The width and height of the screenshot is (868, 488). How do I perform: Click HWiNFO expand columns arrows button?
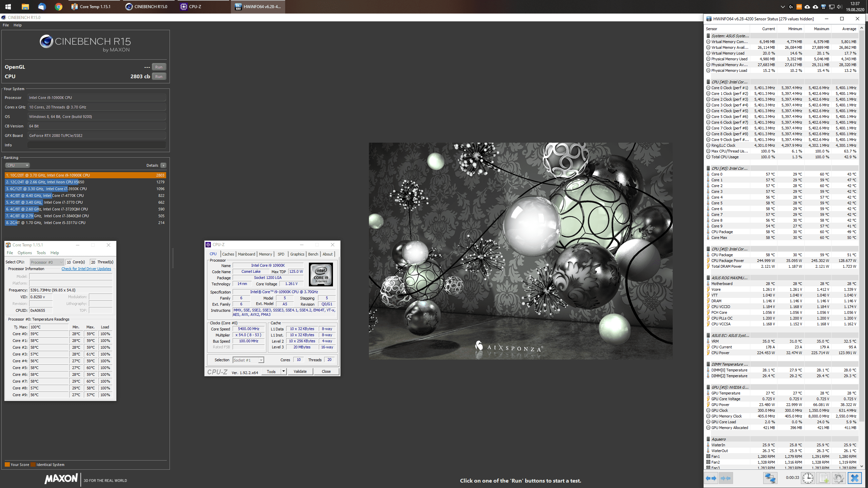pos(711,478)
